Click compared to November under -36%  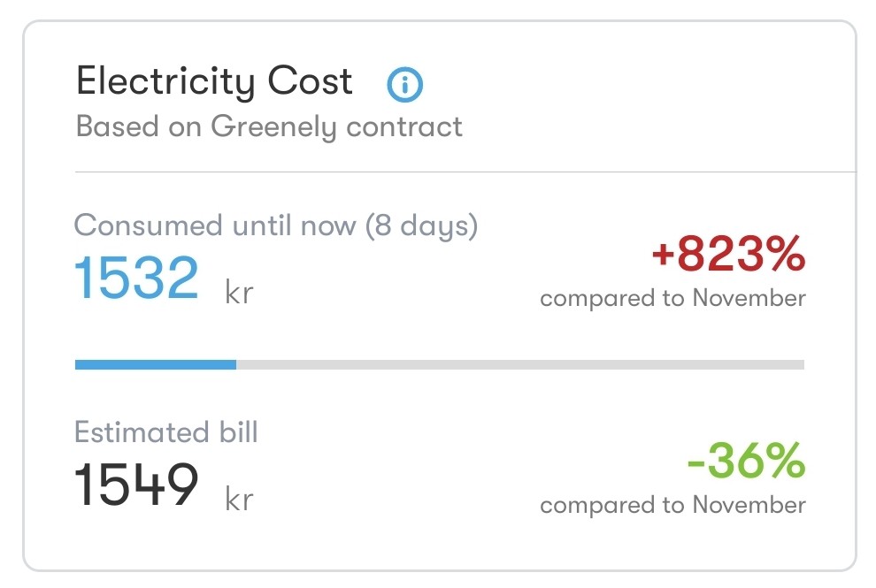point(672,505)
